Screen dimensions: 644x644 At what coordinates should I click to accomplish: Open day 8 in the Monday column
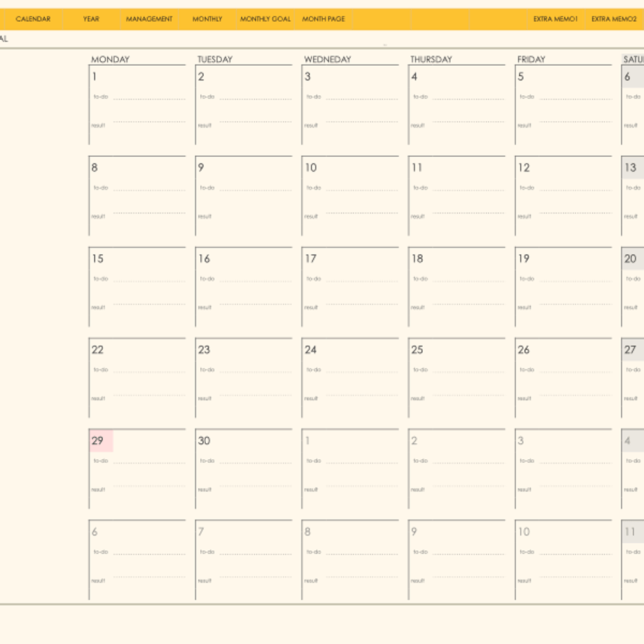(94, 167)
